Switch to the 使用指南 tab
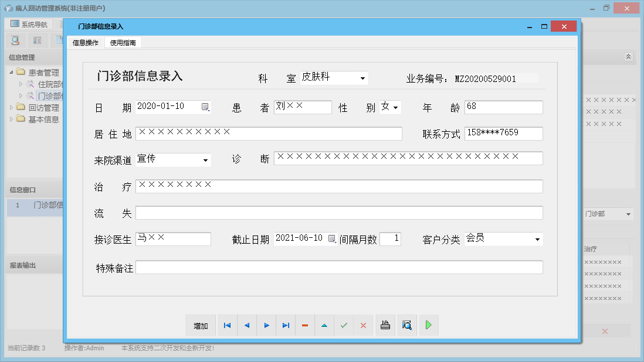The height and width of the screenshot is (362, 644). [x=121, y=42]
